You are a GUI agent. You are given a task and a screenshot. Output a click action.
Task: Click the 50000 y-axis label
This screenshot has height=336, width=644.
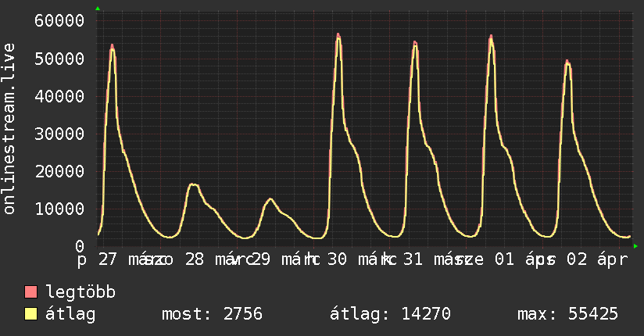tap(59, 59)
